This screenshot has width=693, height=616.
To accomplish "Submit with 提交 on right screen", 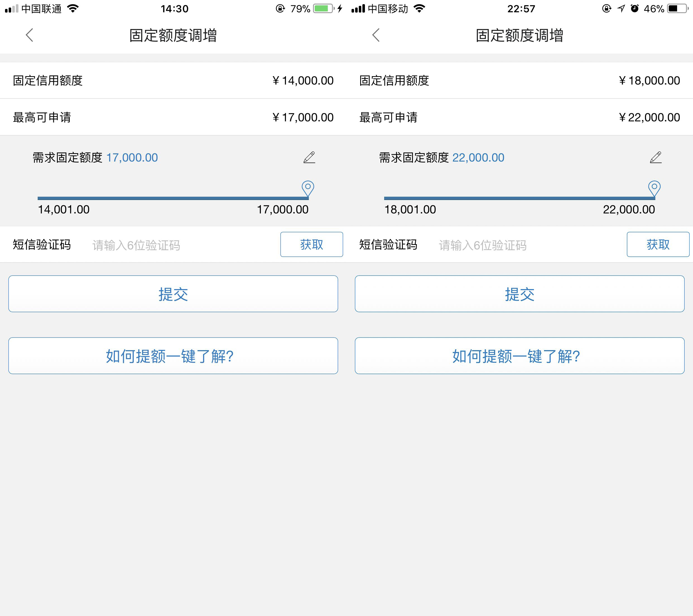I will pyautogui.click(x=520, y=294).
